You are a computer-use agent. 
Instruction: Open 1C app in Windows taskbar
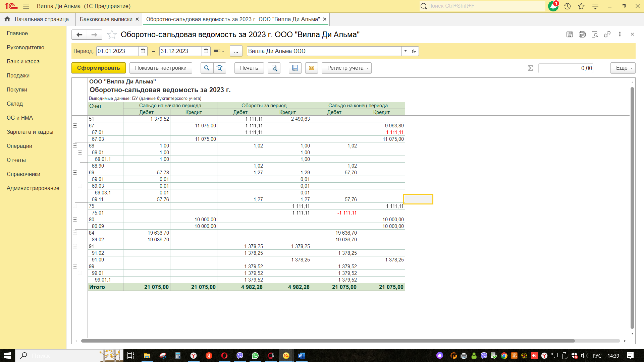tap(286, 356)
